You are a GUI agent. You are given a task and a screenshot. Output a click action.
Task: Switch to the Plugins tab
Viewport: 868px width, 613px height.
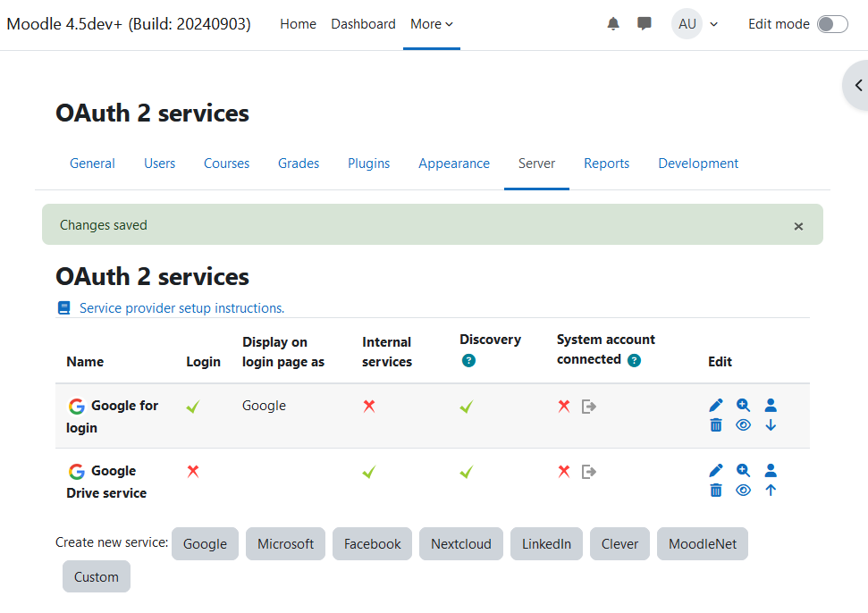(x=368, y=164)
